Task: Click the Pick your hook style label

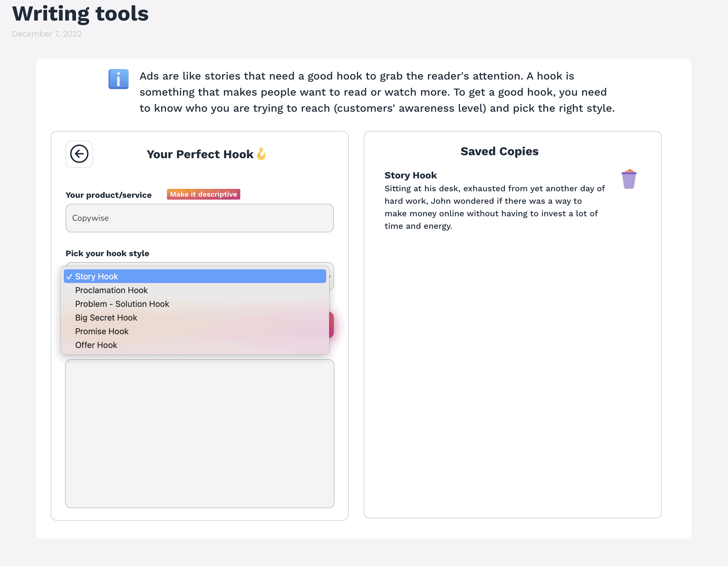Action: point(107,254)
